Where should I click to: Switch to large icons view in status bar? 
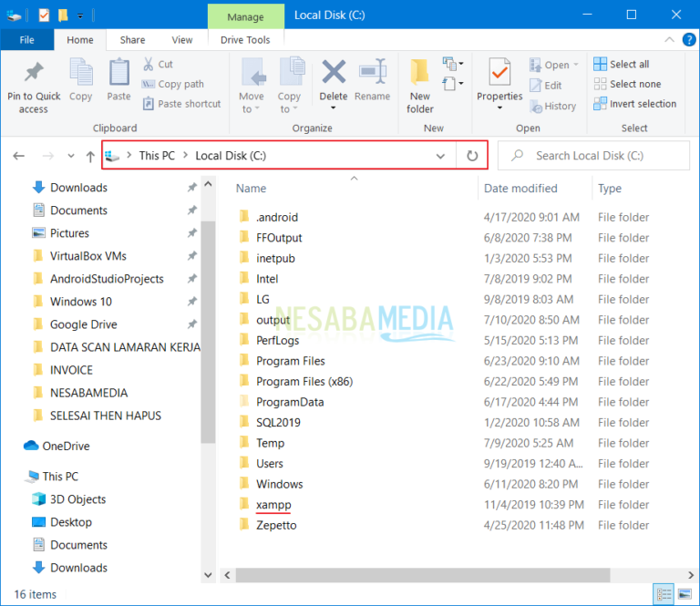coord(685,594)
